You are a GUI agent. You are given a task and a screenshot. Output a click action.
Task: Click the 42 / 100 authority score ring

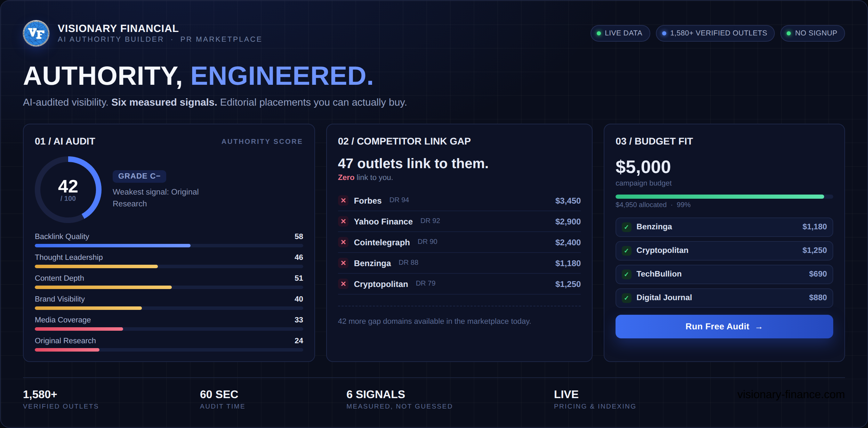(68, 190)
